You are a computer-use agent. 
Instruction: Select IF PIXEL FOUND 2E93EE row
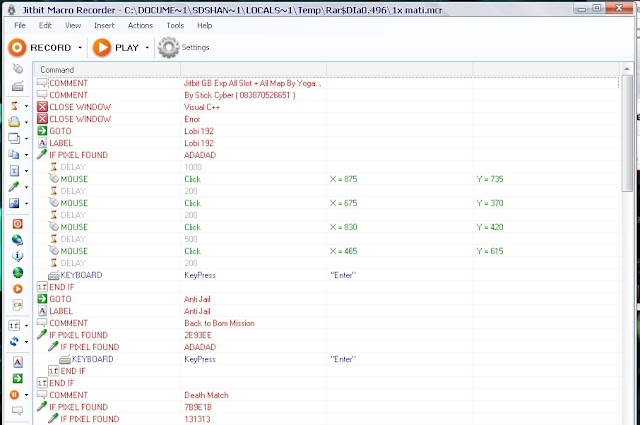coord(327,335)
